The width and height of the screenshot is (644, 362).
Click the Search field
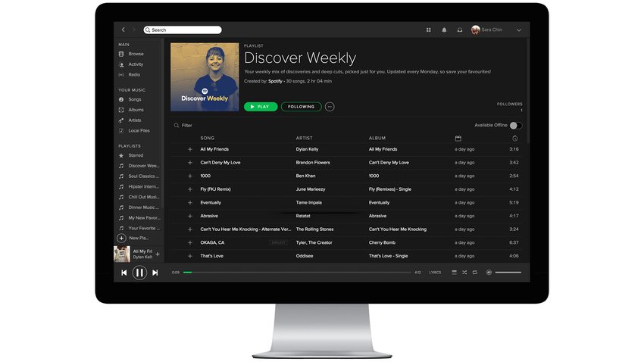point(183,30)
